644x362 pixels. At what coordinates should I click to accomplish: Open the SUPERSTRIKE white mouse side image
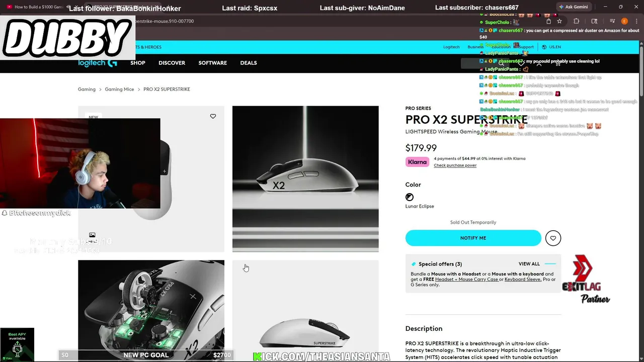click(305, 310)
